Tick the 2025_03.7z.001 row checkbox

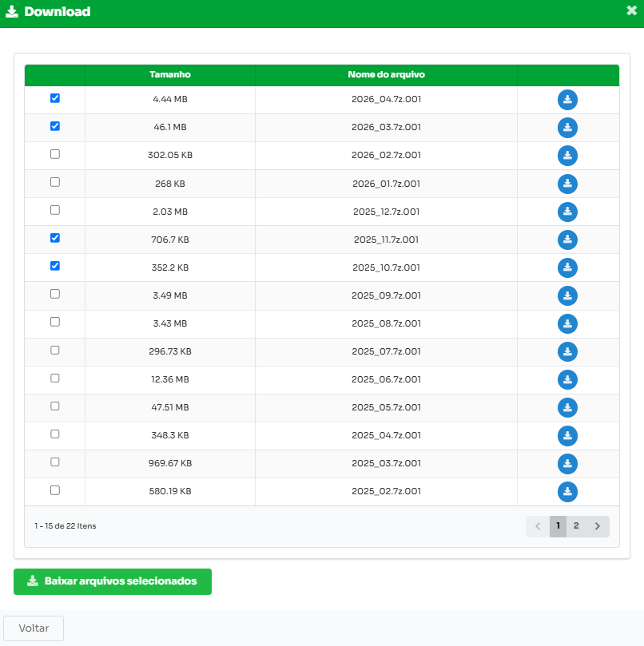(55, 462)
